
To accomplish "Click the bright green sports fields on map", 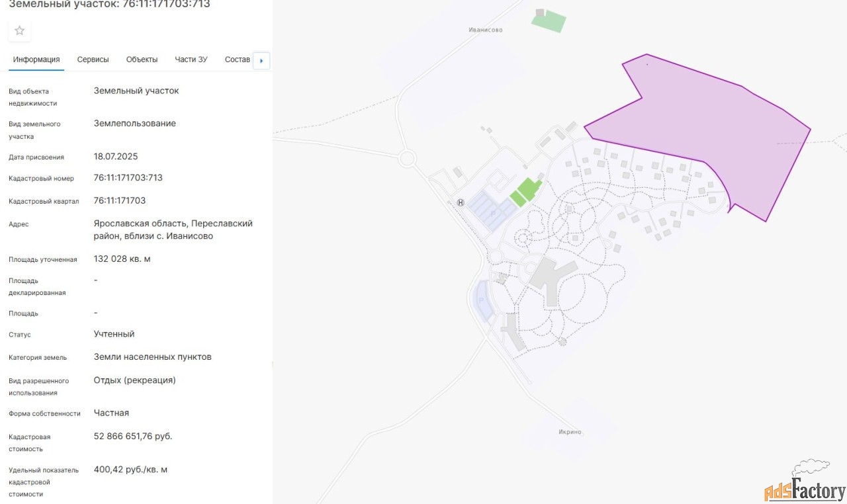I will point(526,191).
